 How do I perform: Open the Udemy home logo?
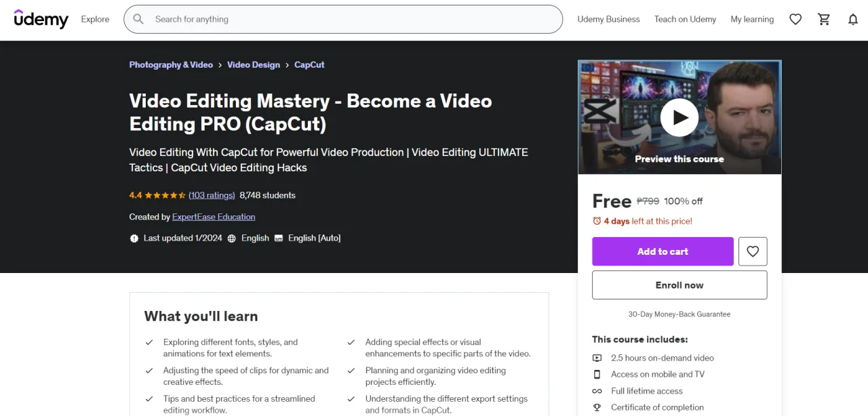point(41,19)
